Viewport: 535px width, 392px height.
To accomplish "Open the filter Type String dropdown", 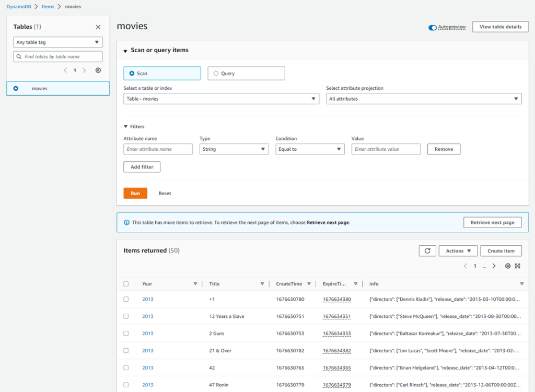I will 234,149.
